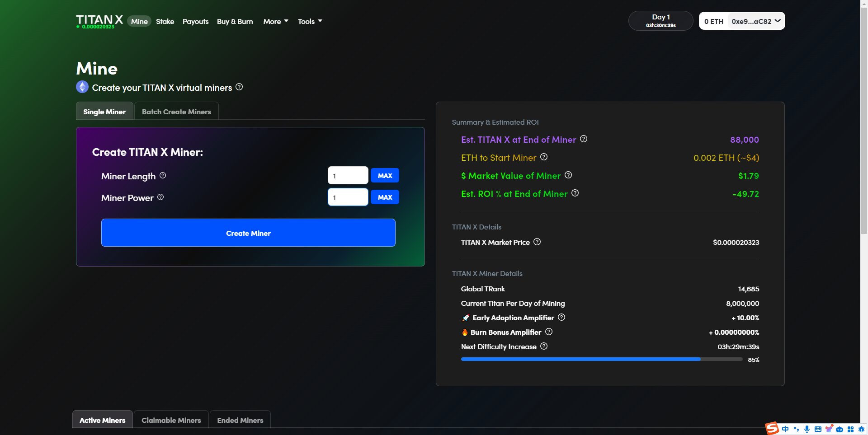Open the soft keyboard icon in IME bar

[x=818, y=429]
